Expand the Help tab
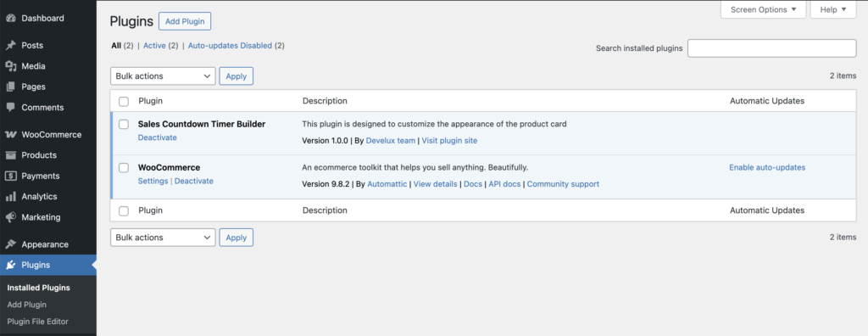Viewport: 868px width, 336px height. click(833, 9)
